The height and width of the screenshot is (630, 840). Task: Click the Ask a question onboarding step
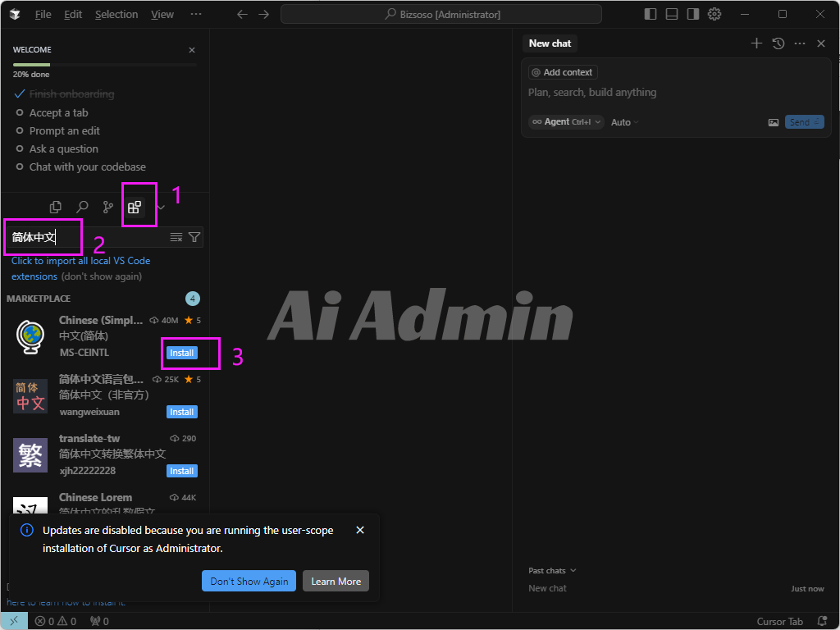pyautogui.click(x=63, y=149)
